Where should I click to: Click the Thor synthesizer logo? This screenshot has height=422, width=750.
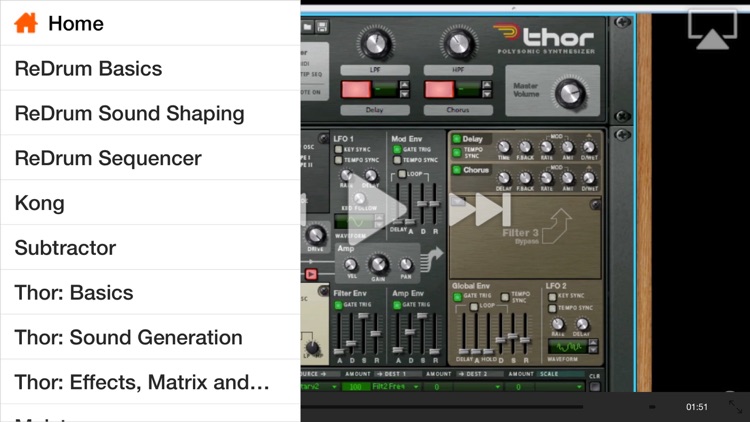[x=545, y=37]
